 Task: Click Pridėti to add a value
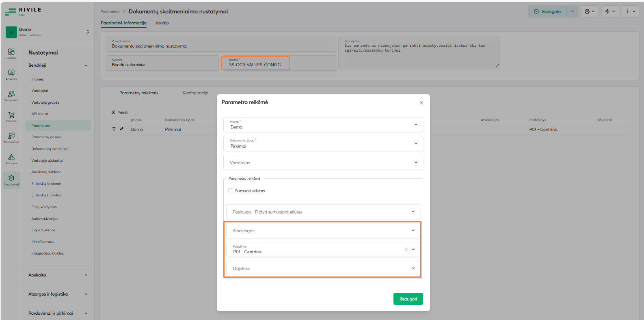[120, 113]
